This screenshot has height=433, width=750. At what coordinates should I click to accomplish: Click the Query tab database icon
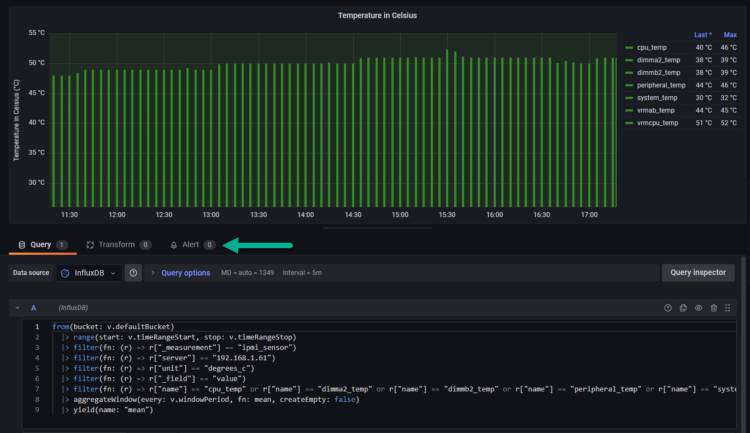click(22, 244)
